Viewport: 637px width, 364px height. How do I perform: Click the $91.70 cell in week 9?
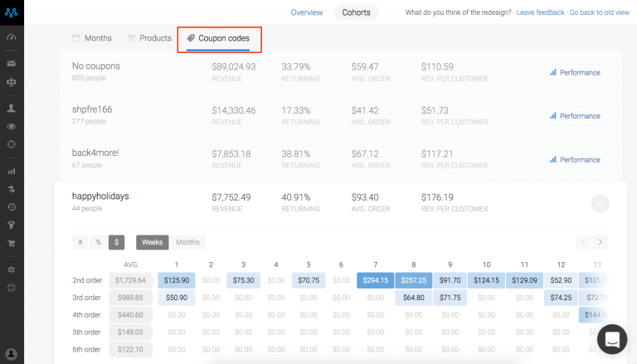point(450,280)
